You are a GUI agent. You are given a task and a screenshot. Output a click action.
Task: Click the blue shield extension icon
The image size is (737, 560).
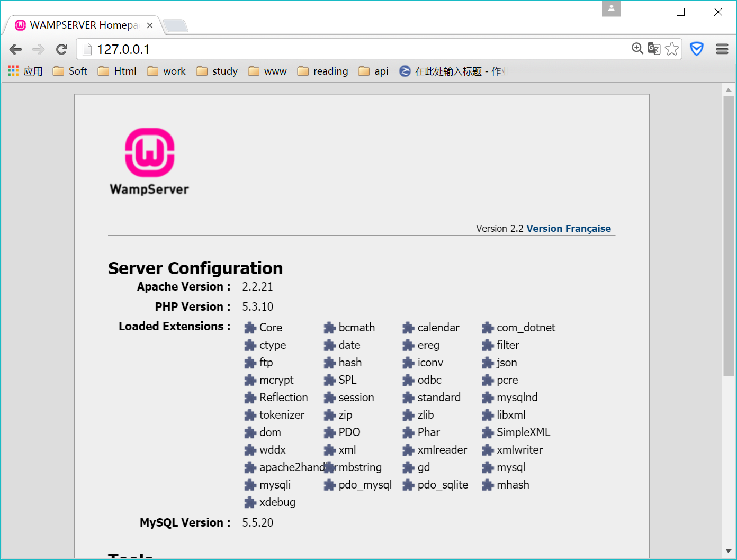(697, 48)
